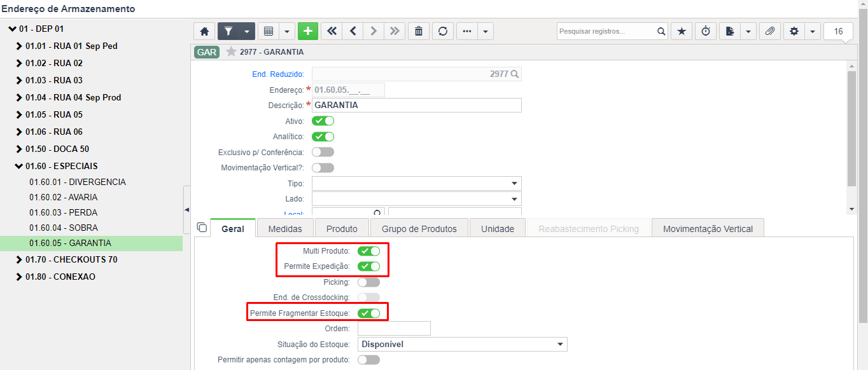
Task: Mark 2977 - GARANTIA as favorite star
Action: [x=231, y=51]
